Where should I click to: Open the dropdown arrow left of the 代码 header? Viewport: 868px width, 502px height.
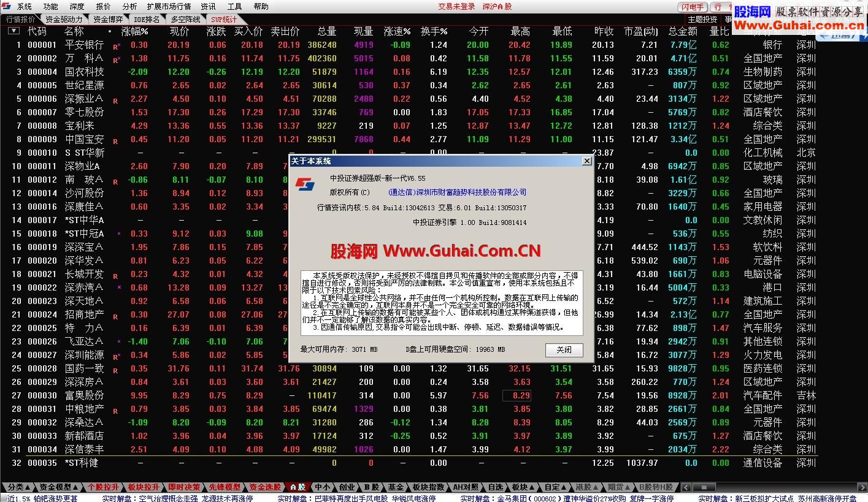pos(13,31)
